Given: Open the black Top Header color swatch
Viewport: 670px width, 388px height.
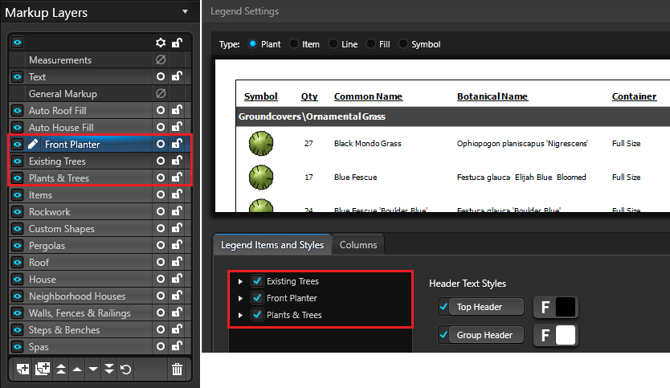Looking at the screenshot, I should [x=565, y=307].
